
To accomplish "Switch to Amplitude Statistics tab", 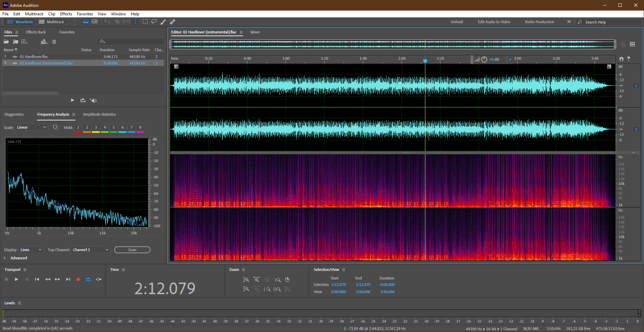I will click(x=99, y=114).
